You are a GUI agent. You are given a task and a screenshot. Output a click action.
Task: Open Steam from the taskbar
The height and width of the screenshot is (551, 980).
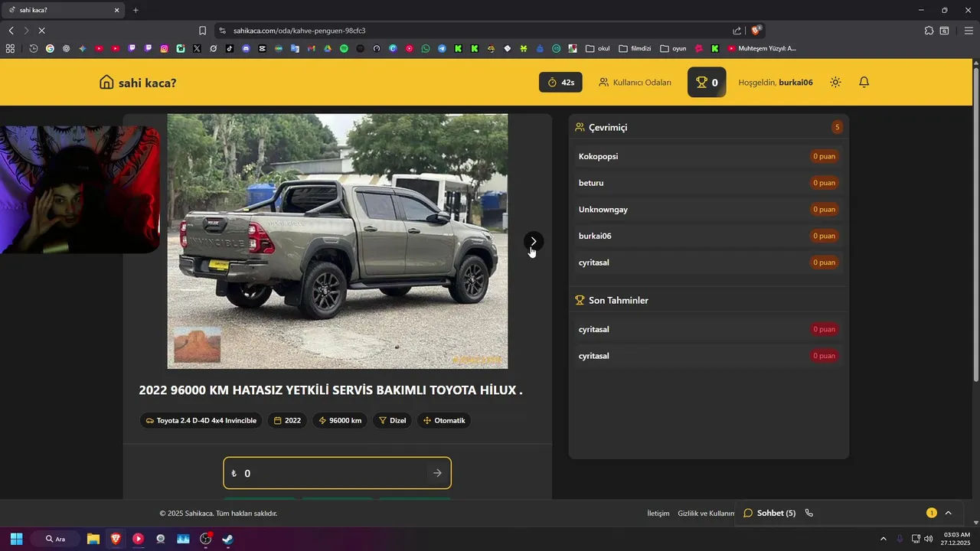click(x=227, y=539)
